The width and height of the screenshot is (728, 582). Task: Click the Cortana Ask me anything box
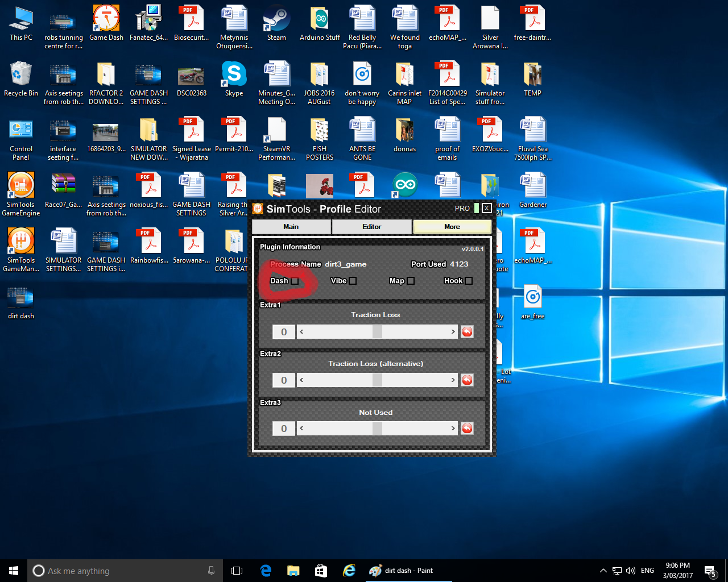(125, 571)
